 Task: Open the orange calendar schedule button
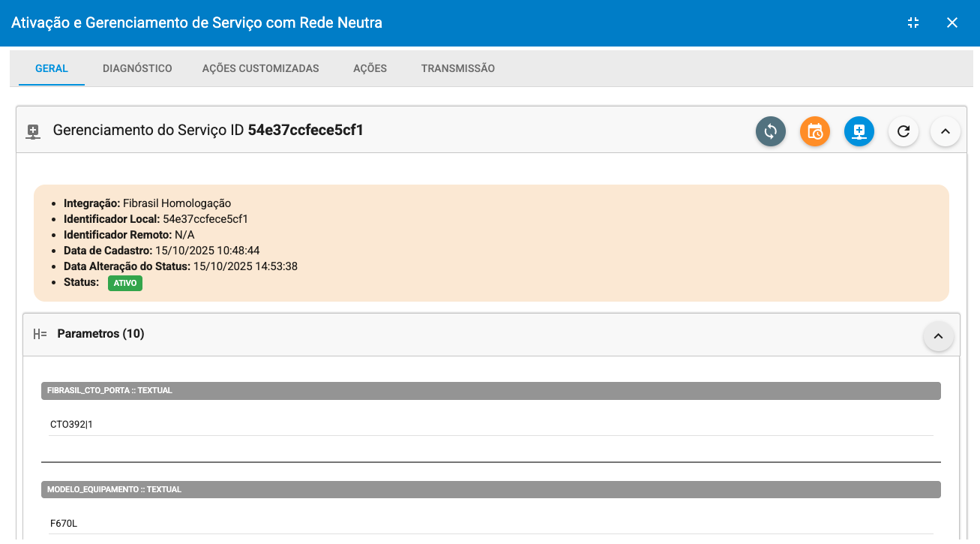click(815, 131)
